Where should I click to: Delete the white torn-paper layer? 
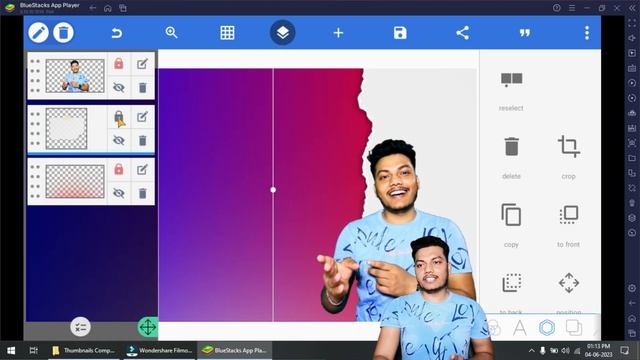(142, 140)
